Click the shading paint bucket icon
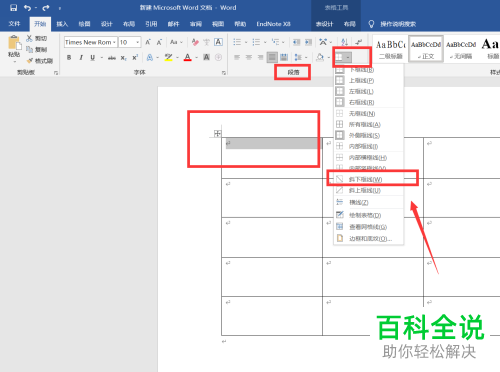The height and width of the screenshot is (372, 500). tap(320, 57)
